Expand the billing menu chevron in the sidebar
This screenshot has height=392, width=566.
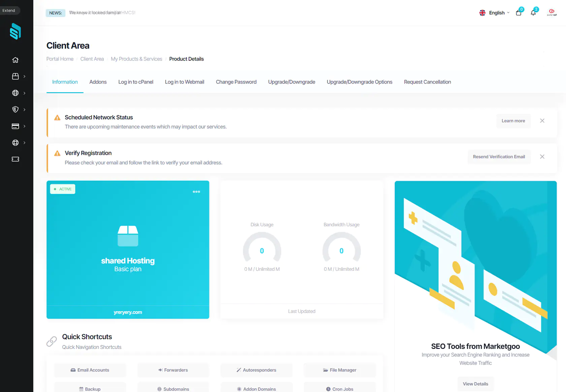(24, 126)
